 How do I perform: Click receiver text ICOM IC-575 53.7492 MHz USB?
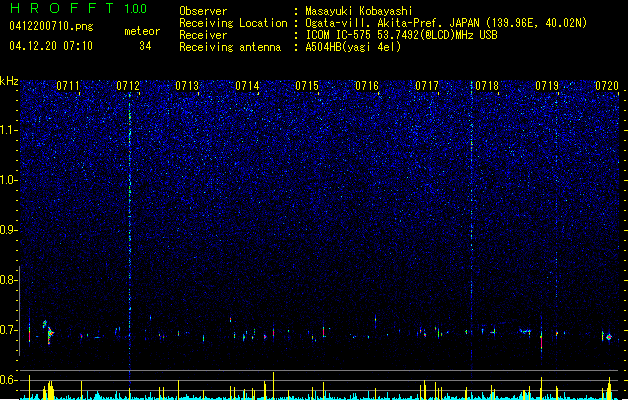coord(401,35)
